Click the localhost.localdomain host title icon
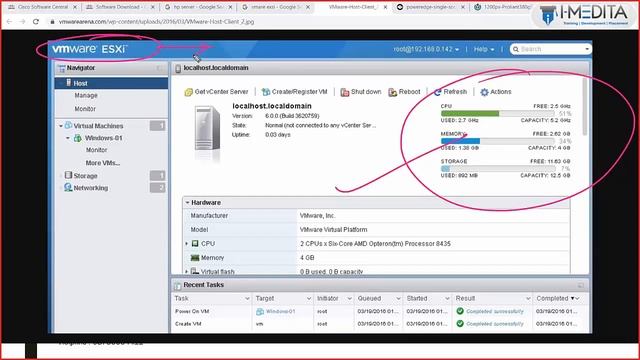 178,69
